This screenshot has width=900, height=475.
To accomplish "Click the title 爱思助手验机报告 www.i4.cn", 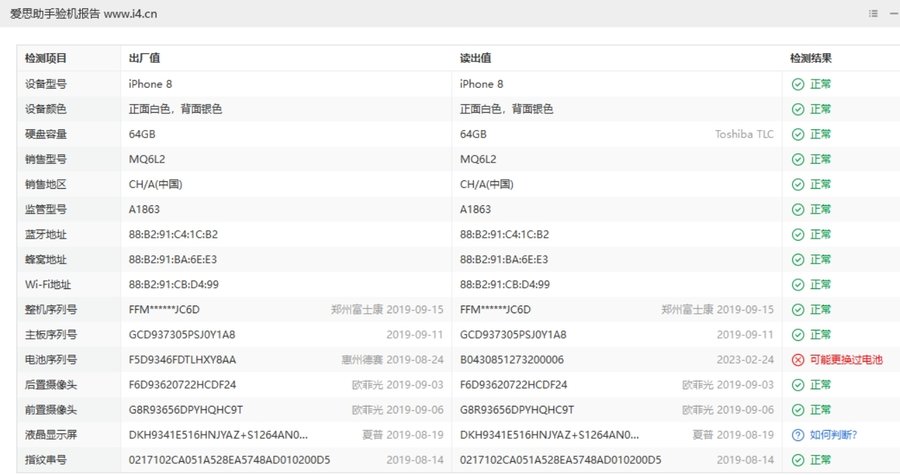I will point(83,14).
